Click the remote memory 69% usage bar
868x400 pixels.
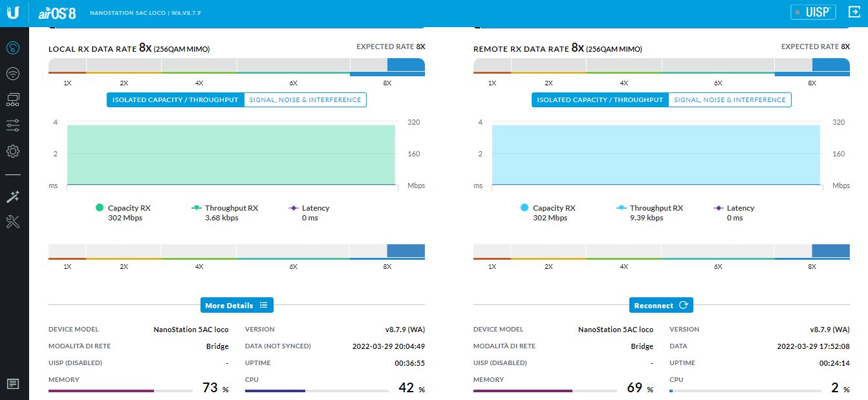545,391
